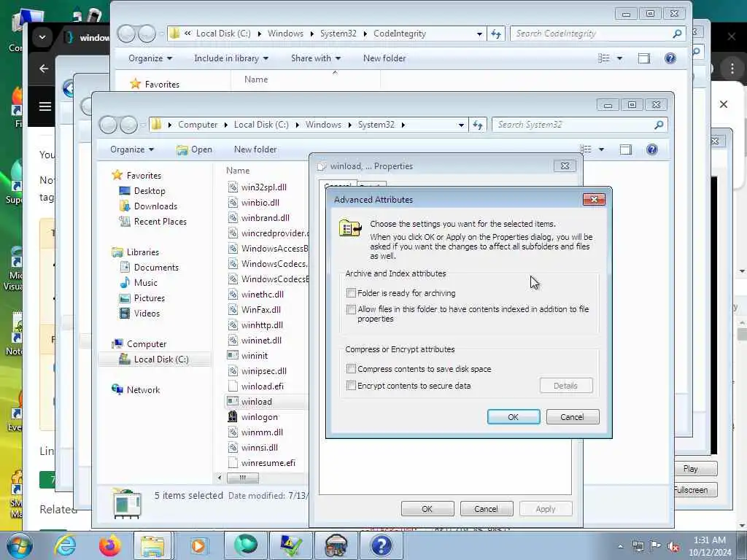Open Include in library menu
The height and width of the screenshot is (560, 747).
[x=231, y=58]
